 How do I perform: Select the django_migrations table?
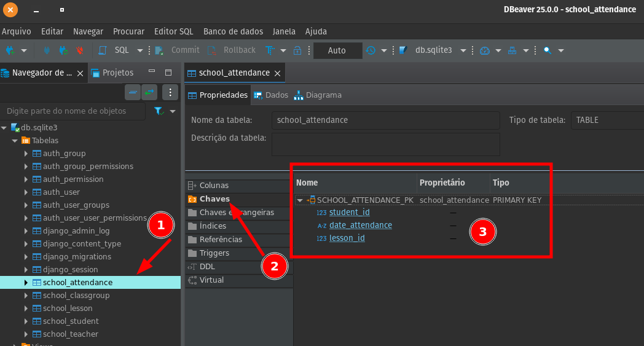click(x=77, y=257)
